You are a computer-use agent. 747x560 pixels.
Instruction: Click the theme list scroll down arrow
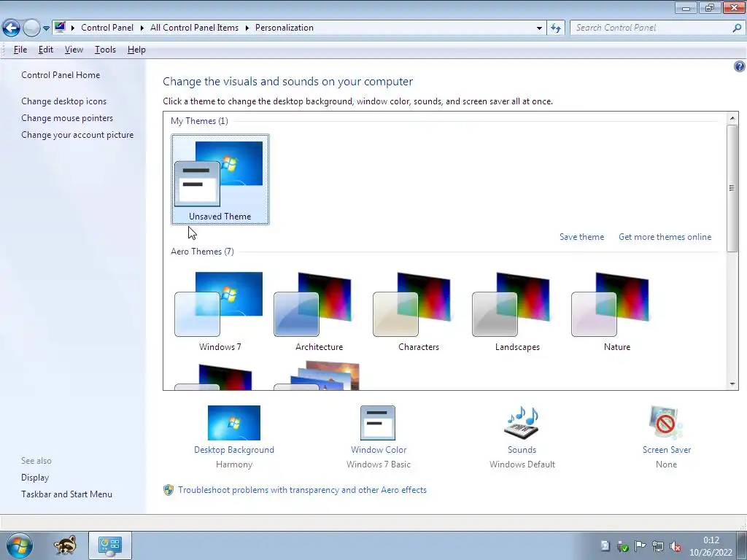point(732,384)
